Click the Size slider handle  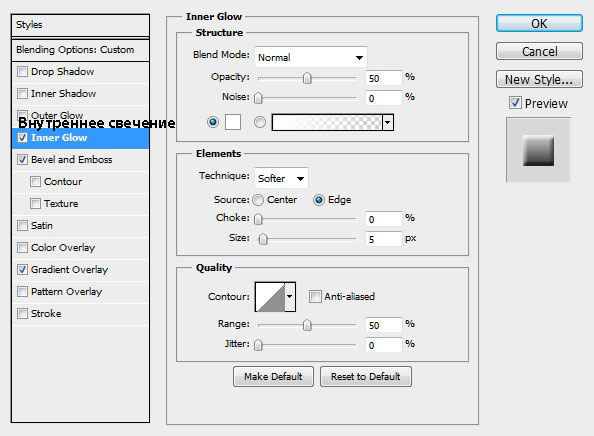click(263, 239)
